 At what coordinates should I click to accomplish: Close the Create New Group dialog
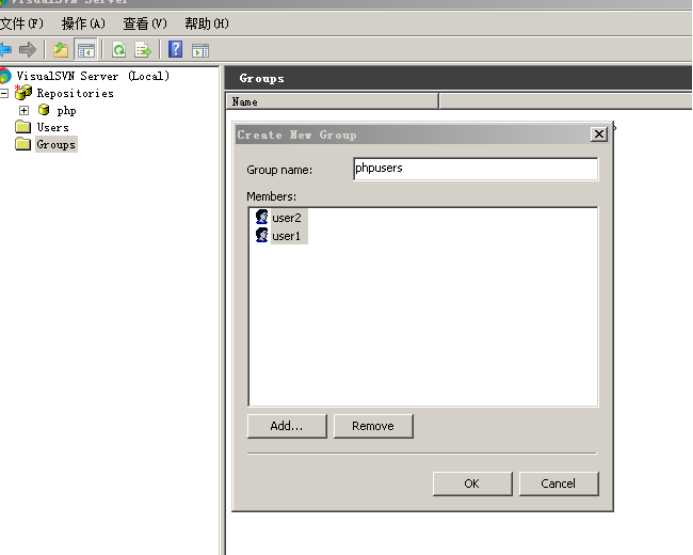tap(599, 134)
